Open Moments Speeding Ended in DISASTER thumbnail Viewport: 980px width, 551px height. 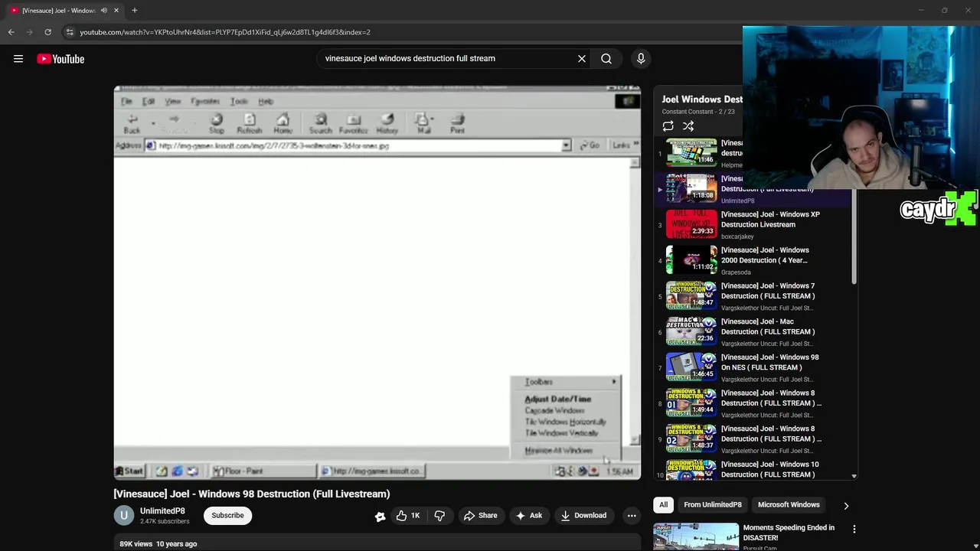pyautogui.click(x=696, y=536)
